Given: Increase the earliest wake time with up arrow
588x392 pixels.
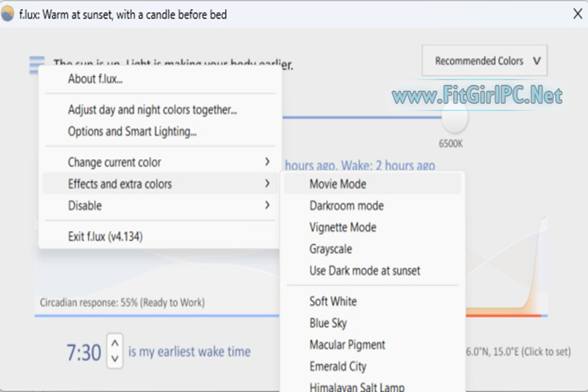Looking at the screenshot, I should coord(115,344).
